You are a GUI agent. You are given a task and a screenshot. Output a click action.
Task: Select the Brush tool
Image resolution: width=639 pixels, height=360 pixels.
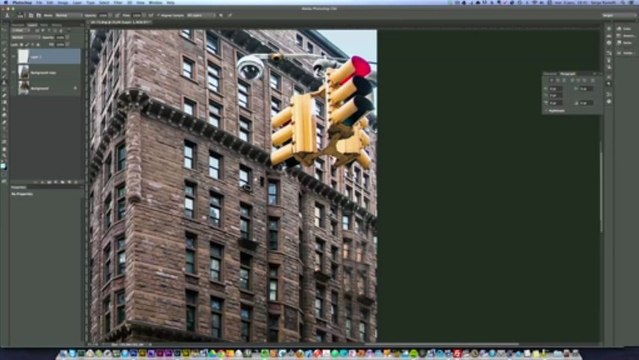4,76
